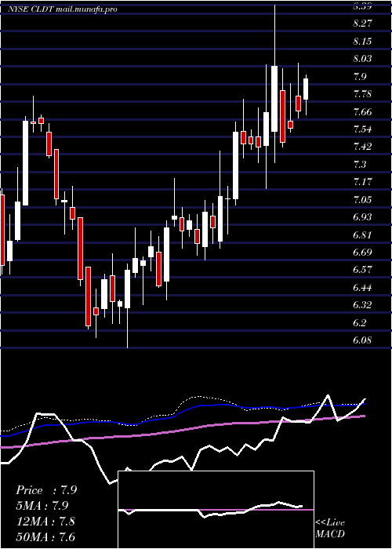Click the 7.42 price axis label
This screenshot has height=549, width=392.
pos(362,147)
